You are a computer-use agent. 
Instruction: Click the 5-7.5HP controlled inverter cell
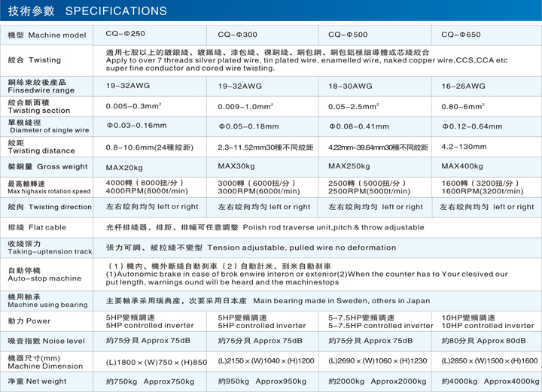(381, 325)
